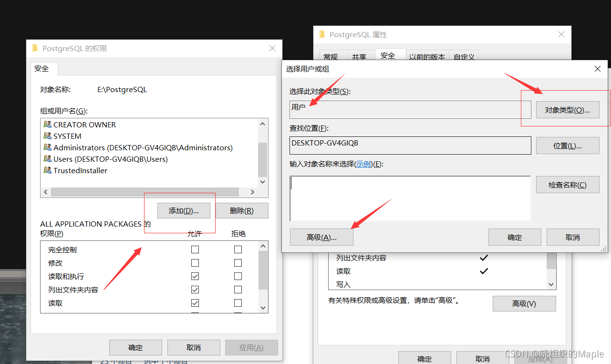Click the user list scroll-left arrow

pyautogui.click(x=46, y=192)
